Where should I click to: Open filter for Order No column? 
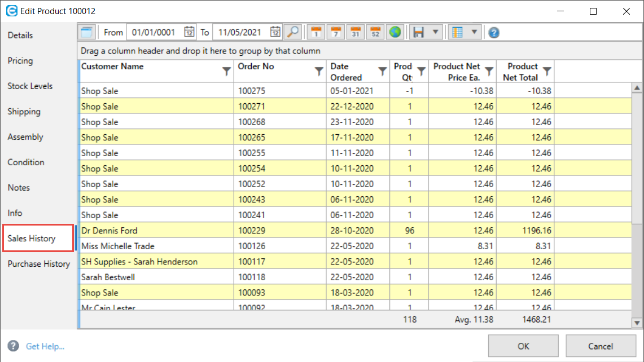(319, 71)
